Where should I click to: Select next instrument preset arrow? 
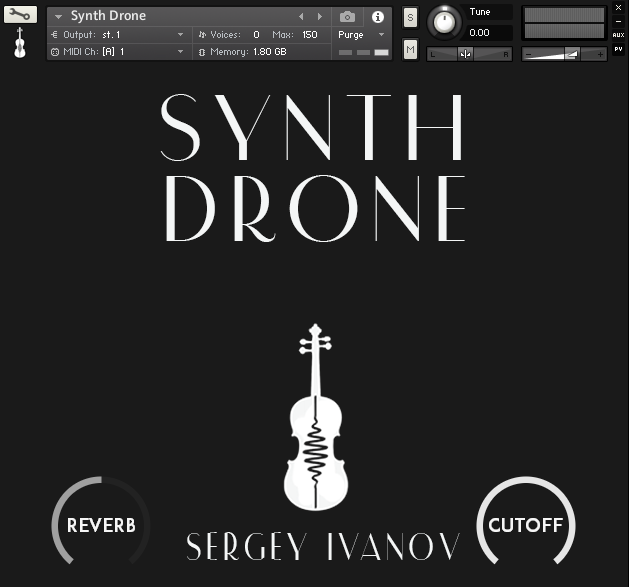[320, 16]
